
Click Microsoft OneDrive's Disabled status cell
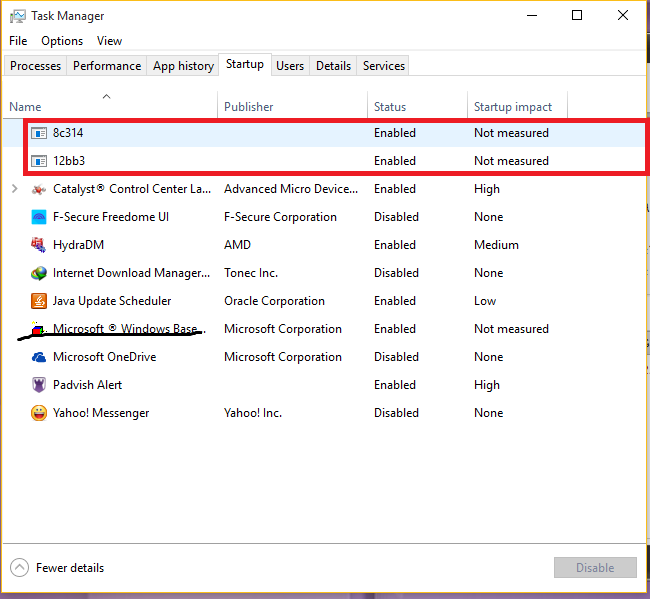396,357
